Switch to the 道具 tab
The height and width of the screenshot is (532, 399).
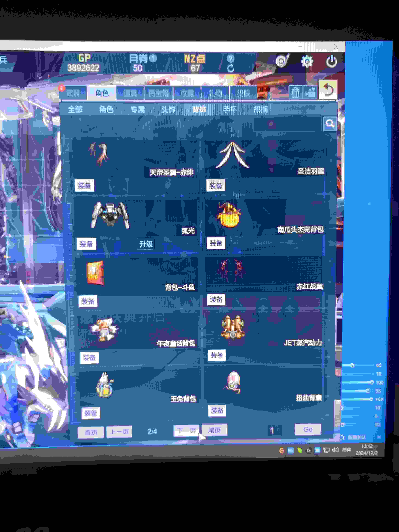tap(130, 93)
